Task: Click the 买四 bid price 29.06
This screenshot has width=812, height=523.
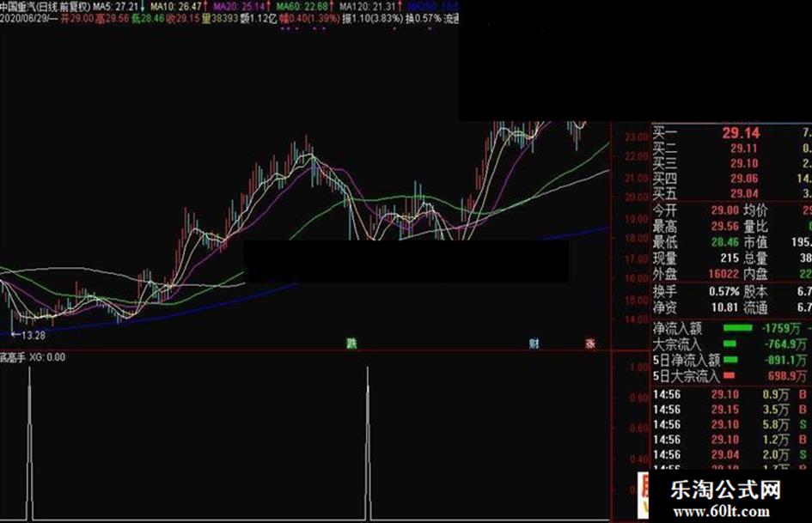Action: point(744,179)
